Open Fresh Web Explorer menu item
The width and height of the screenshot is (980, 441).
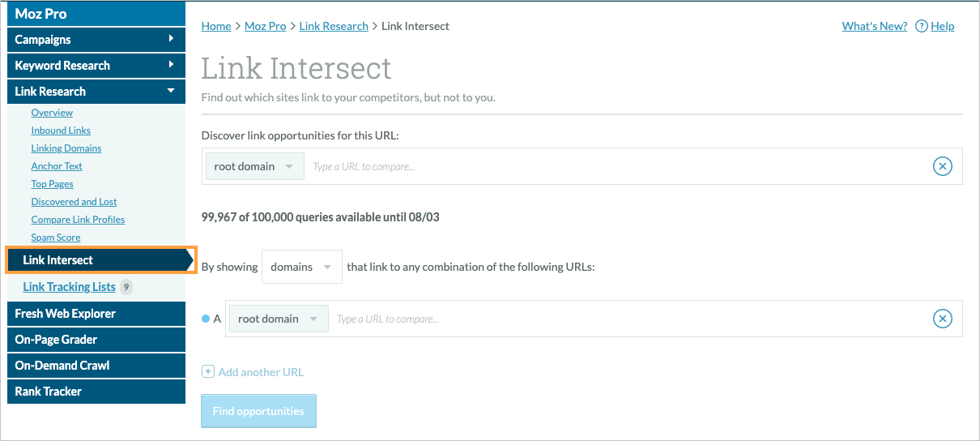click(x=65, y=314)
